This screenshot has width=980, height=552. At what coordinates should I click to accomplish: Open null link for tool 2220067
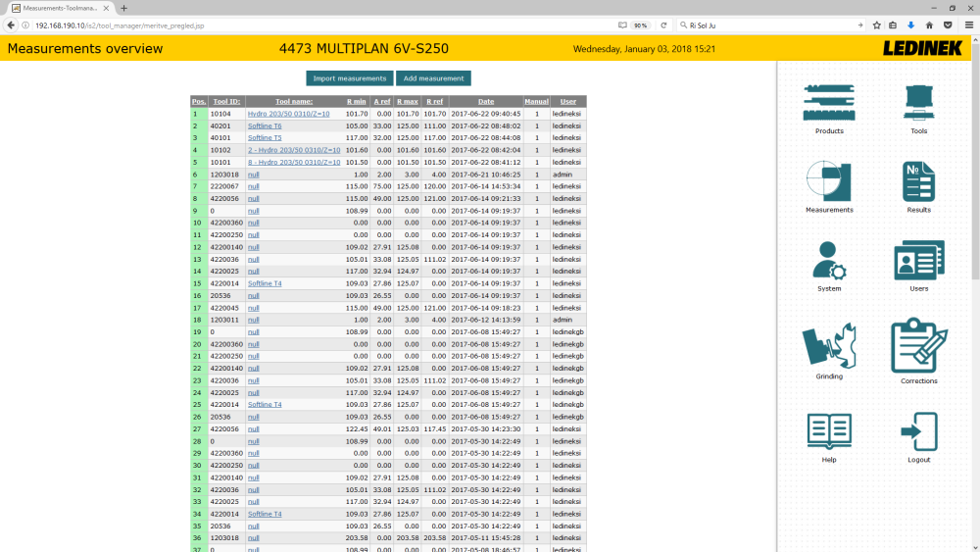point(253,186)
